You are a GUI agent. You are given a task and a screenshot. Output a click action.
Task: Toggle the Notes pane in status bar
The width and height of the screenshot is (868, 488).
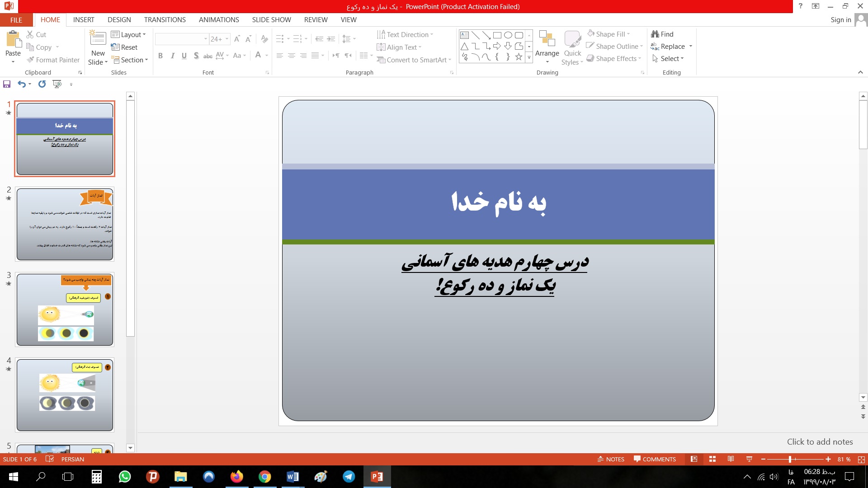pos(611,459)
